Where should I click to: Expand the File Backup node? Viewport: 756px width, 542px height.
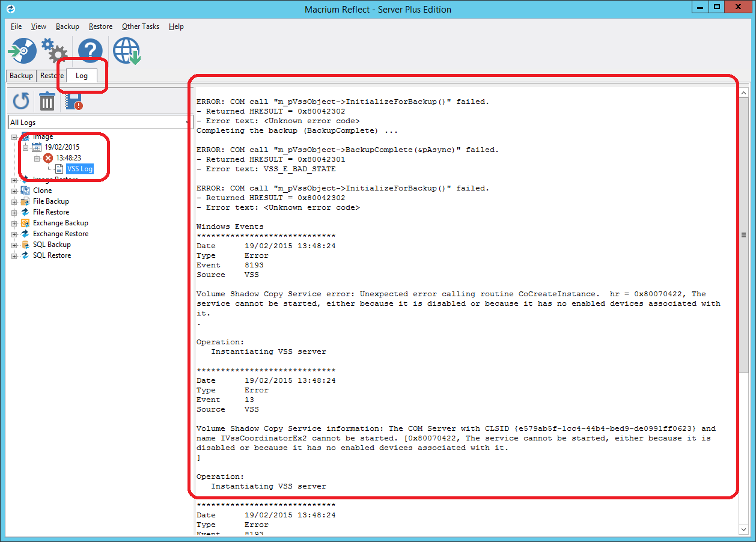(14, 201)
